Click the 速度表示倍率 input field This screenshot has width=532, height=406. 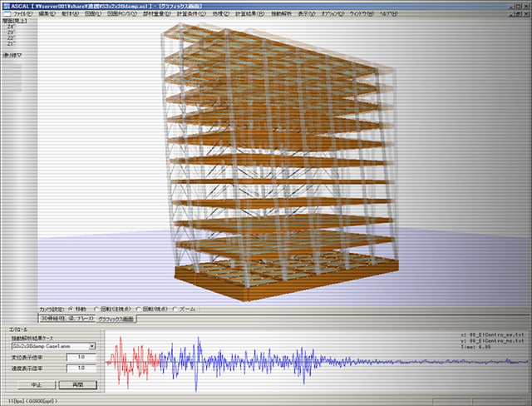click(81, 369)
